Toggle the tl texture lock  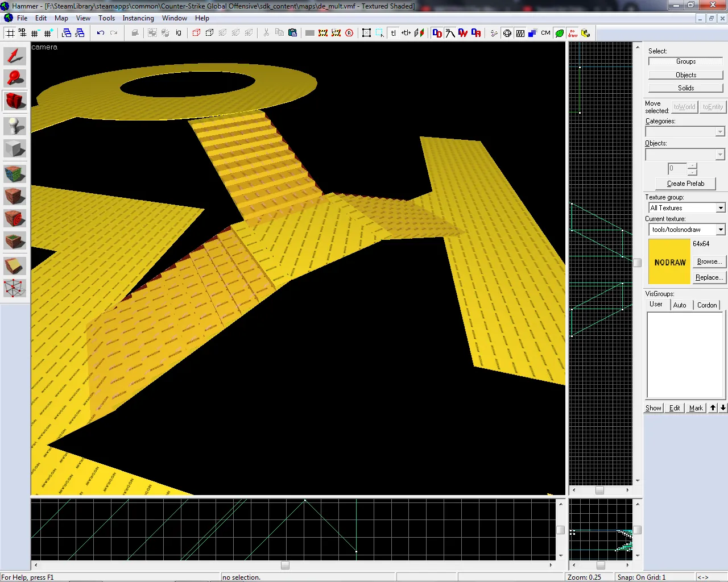click(x=393, y=33)
